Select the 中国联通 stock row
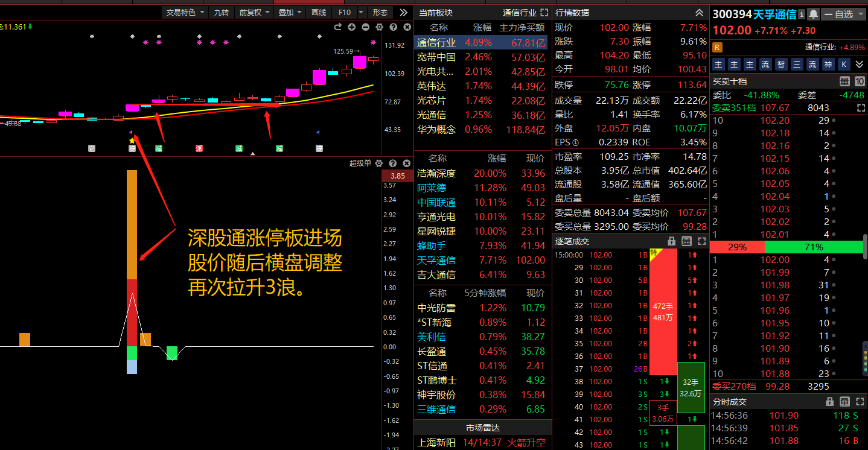The width and height of the screenshot is (868, 450). (x=482, y=203)
